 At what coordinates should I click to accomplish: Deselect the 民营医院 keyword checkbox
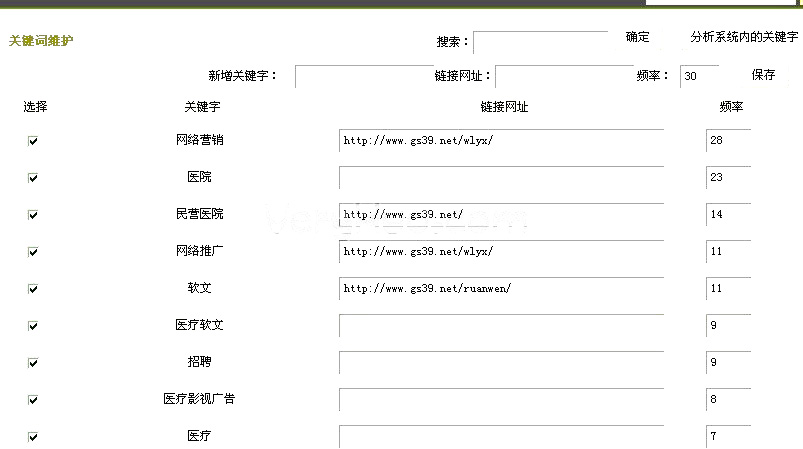pos(33,215)
